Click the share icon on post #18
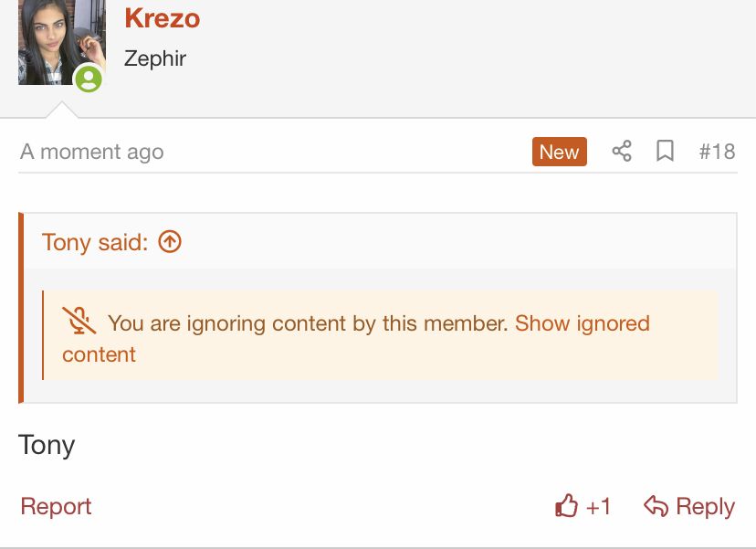 pyautogui.click(x=622, y=152)
